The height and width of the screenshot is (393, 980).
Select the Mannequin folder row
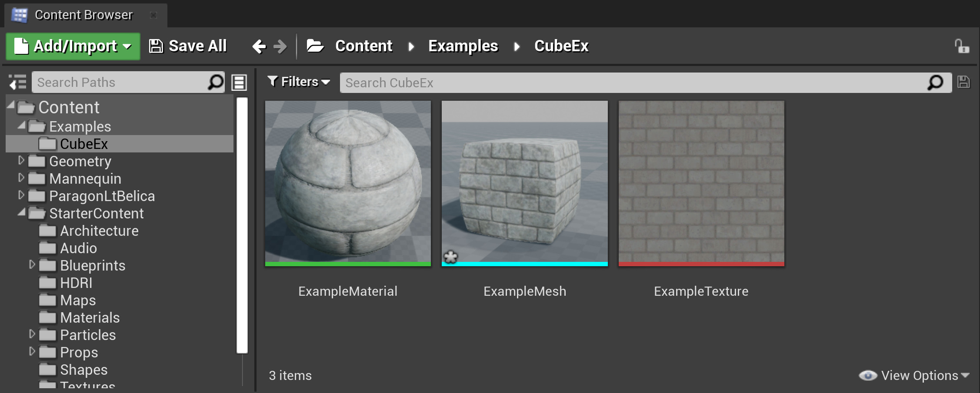click(120, 178)
